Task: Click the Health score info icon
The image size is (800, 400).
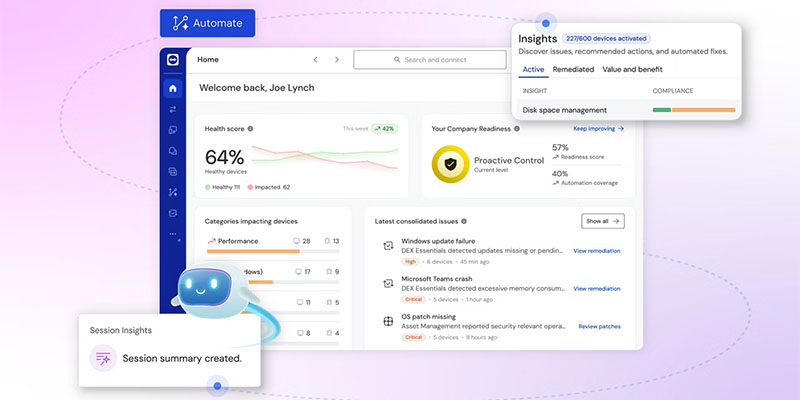Action: [250, 129]
